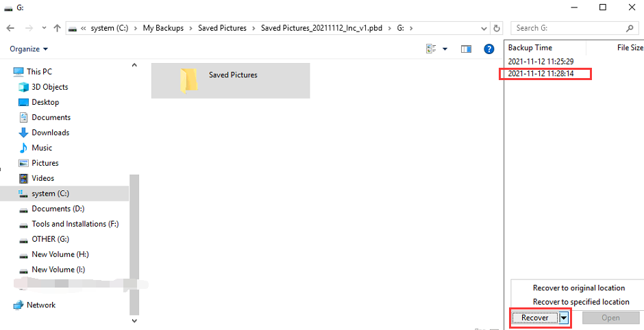Select New Volume (H:) drive
The height and width of the screenshot is (330, 644).
coord(60,254)
